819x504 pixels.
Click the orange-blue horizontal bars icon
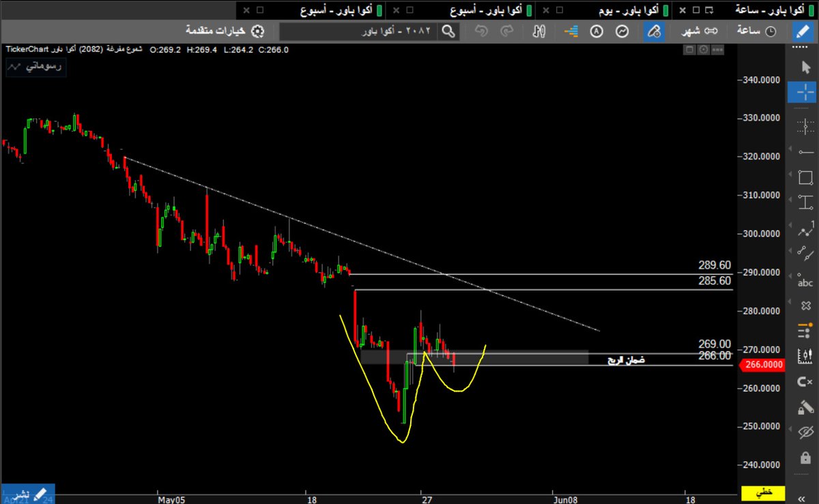(571, 31)
